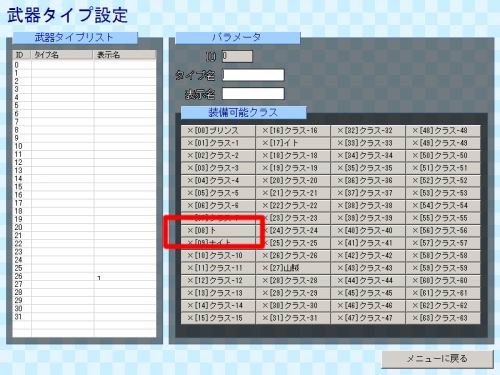Select weapon type list row 18
This screenshot has height=375, width=500.
pyautogui.click(x=84, y=211)
